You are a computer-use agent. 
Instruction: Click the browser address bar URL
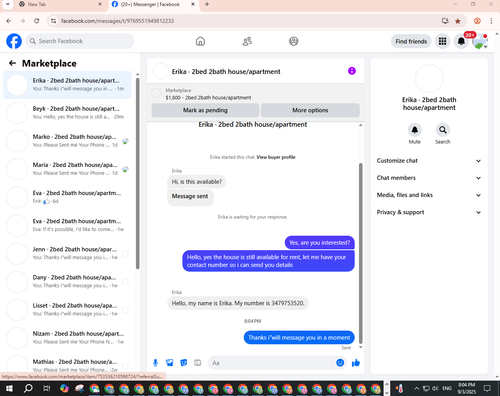(x=117, y=21)
